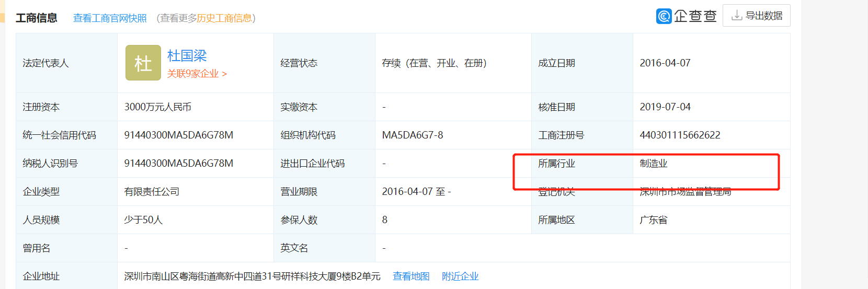
Task: Click the 经营状态 label cell
Action: point(324,63)
